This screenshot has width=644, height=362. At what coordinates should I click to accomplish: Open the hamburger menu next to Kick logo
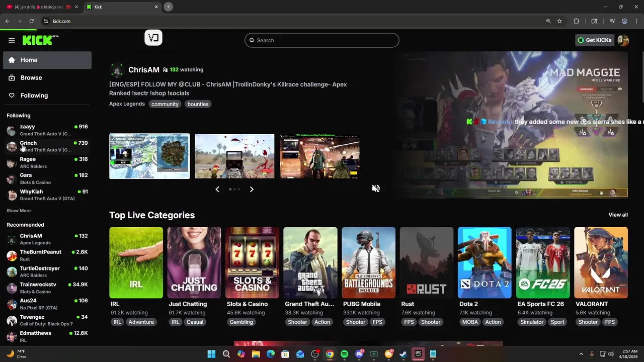point(12,40)
